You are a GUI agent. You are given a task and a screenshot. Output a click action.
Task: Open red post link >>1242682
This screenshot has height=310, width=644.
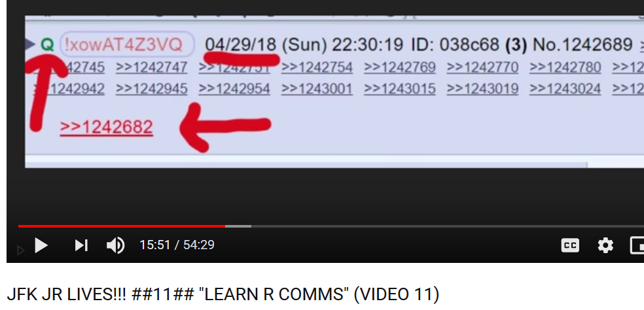pyautogui.click(x=107, y=128)
